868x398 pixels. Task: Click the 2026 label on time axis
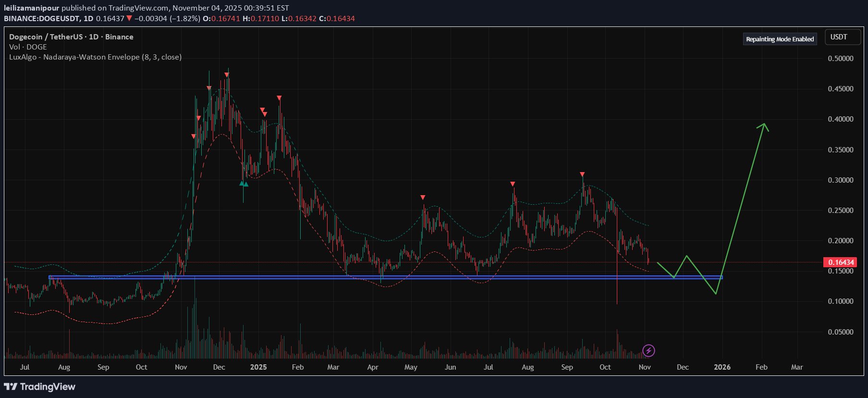(x=722, y=367)
